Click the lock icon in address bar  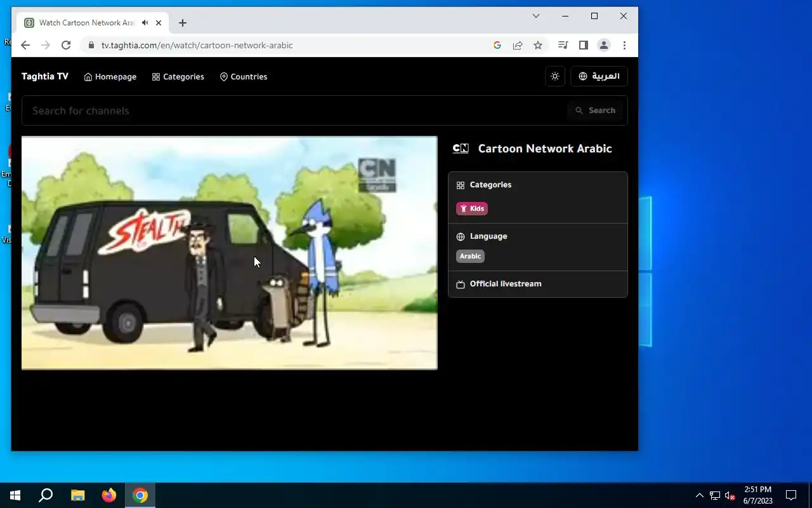click(x=91, y=45)
